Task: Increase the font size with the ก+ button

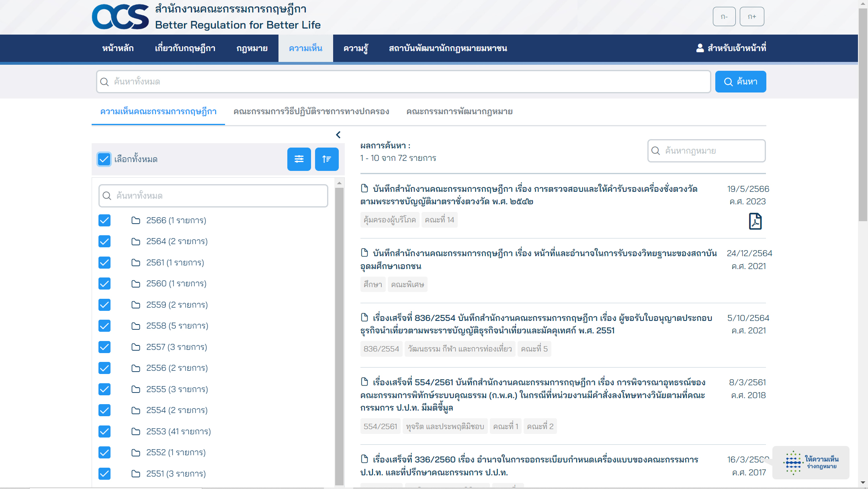Action: pyautogui.click(x=752, y=16)
